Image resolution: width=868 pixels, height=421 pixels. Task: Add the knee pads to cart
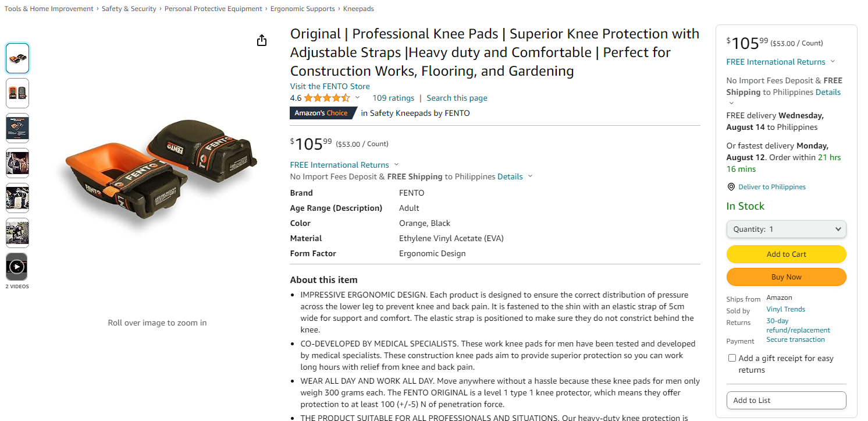787,254
